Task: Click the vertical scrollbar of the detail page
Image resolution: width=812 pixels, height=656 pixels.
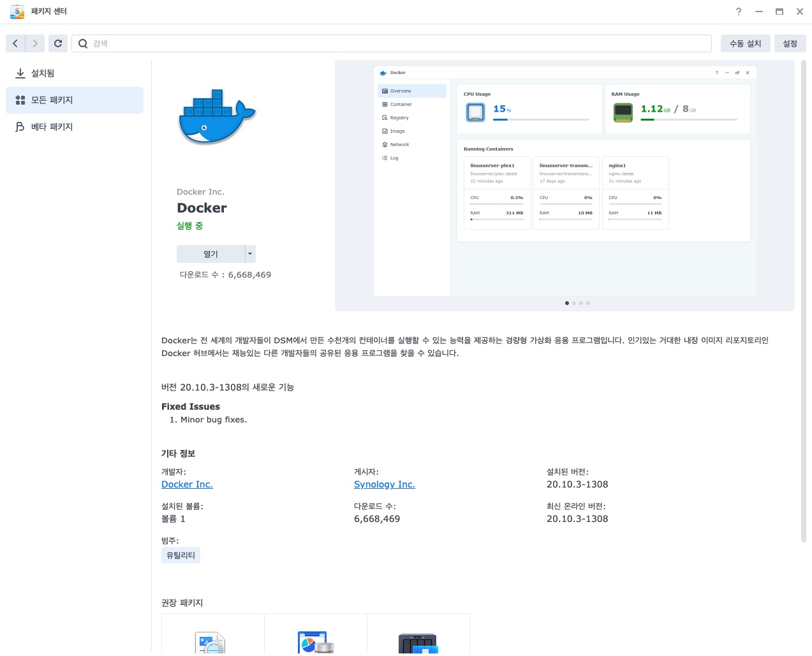Action: 804,301
